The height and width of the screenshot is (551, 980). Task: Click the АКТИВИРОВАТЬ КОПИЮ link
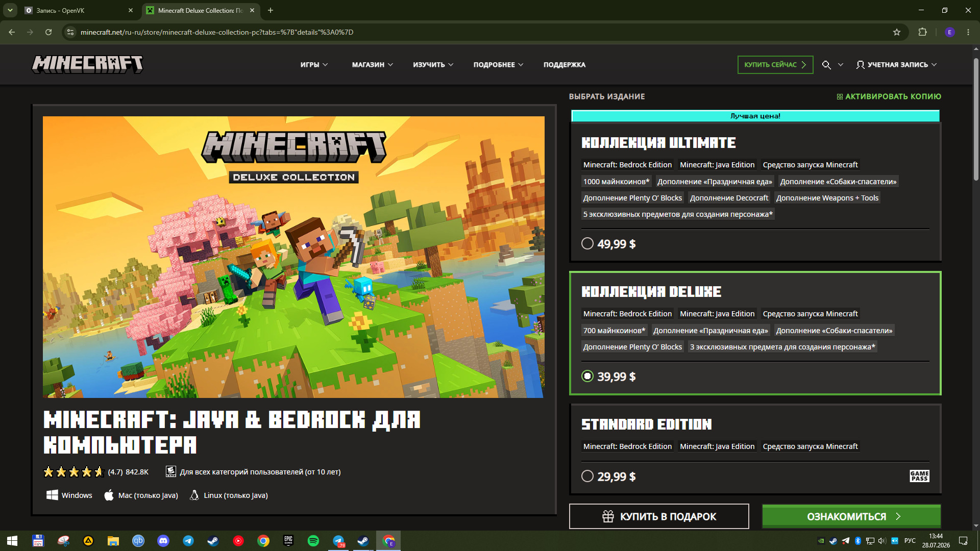pos(889,96)
